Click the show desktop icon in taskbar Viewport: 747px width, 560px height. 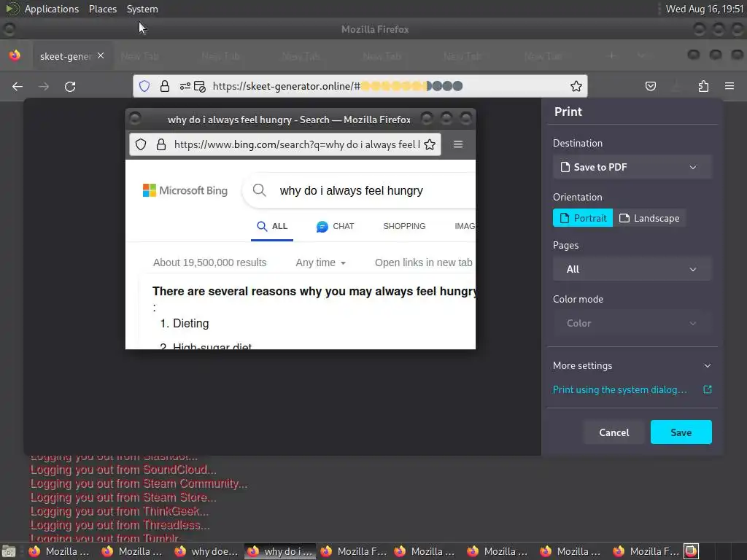pos(9,551)
